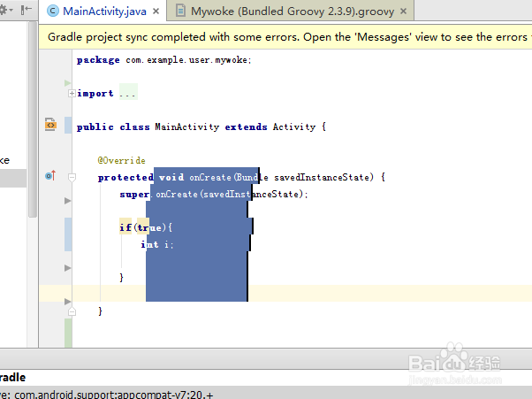Image resolution: width=532 pixels, height=399 pixels.
Task: Click the 'if(true){' statement
Action: point(146,227)
